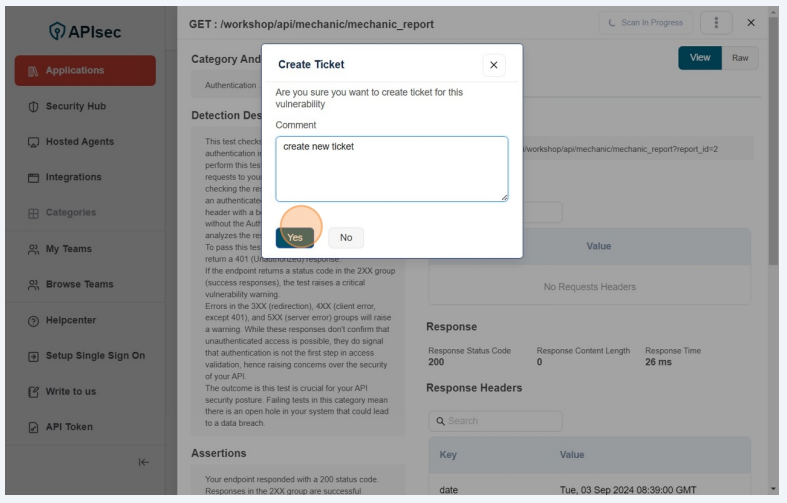Cancel ticket creation with No
The image size is (787, 503).
(346, 238)
